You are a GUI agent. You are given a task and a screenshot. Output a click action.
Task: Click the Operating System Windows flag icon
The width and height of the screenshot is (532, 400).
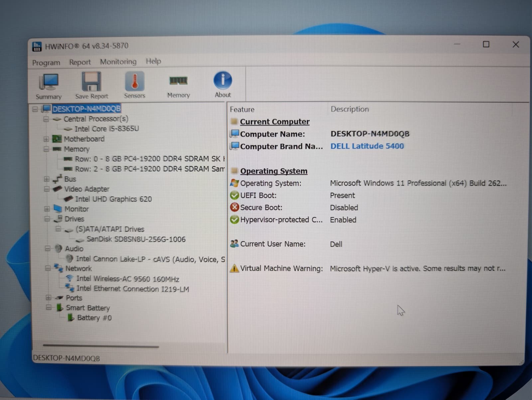[x=234, y=183]
